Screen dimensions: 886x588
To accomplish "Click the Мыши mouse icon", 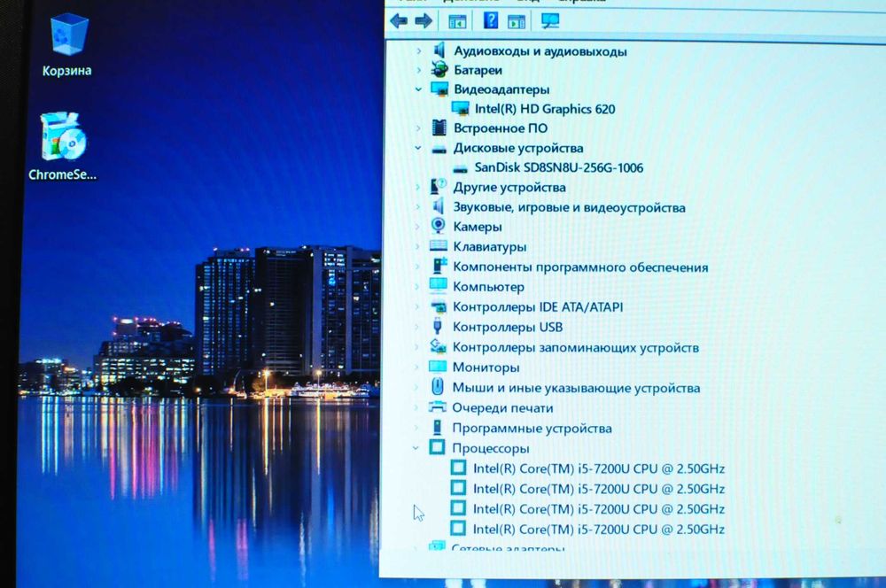I will [x=437, y=387].
